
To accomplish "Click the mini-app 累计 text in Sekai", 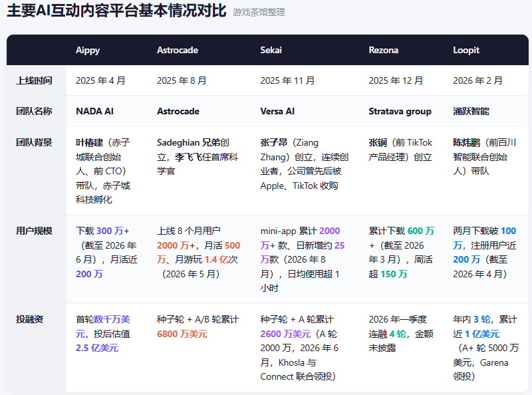I will (x=289, y=231).
